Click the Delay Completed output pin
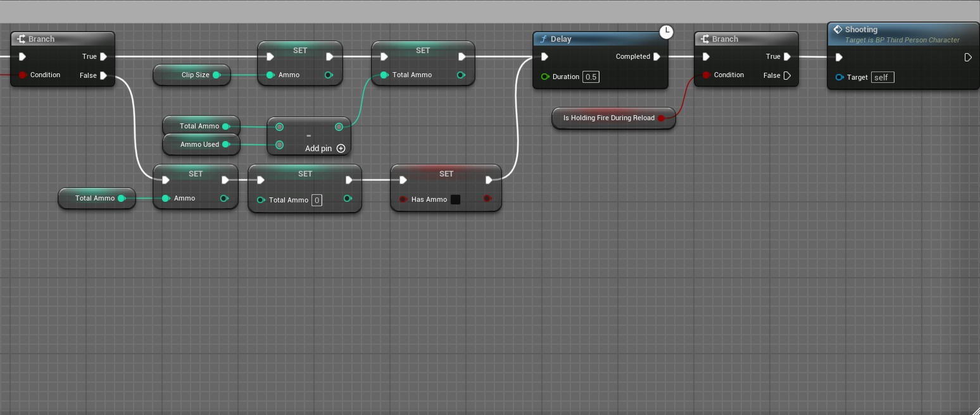This screenshot has height=415, width=980. pos(656,56)
